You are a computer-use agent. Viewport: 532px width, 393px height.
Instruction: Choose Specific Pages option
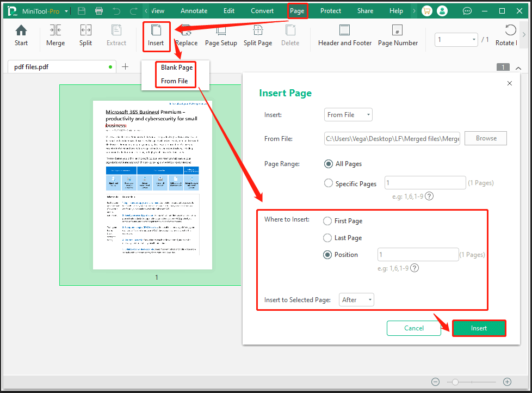tap(327, 183)
